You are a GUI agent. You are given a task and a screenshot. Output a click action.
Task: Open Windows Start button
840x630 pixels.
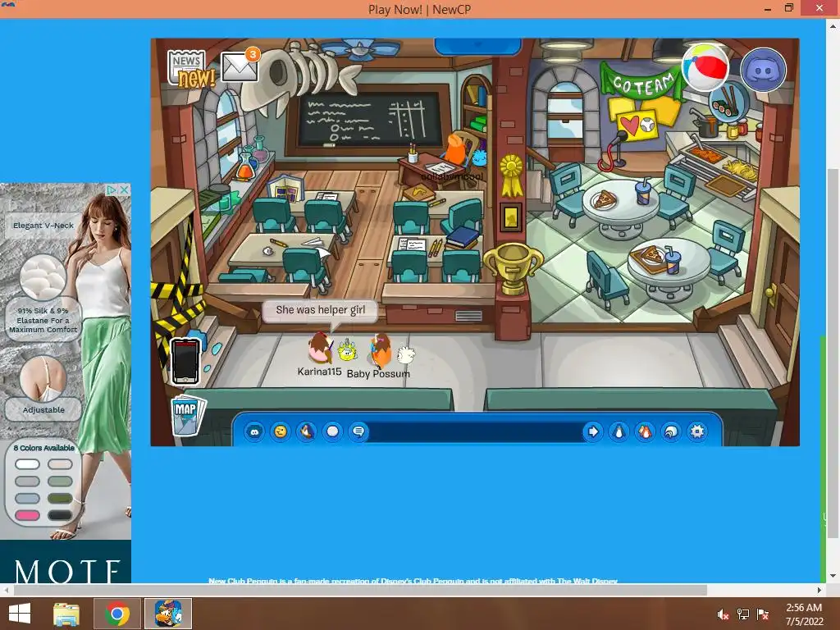(x=20, y=614)
